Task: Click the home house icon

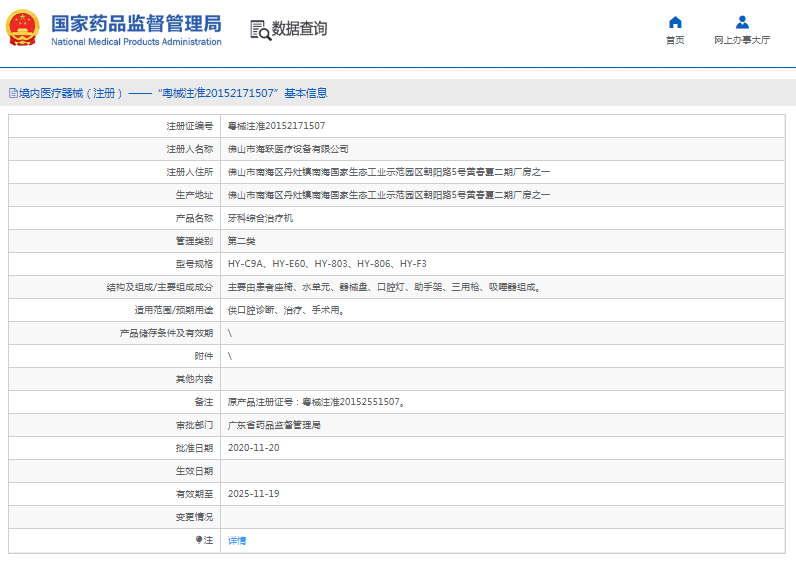Action: pos(675,22)
